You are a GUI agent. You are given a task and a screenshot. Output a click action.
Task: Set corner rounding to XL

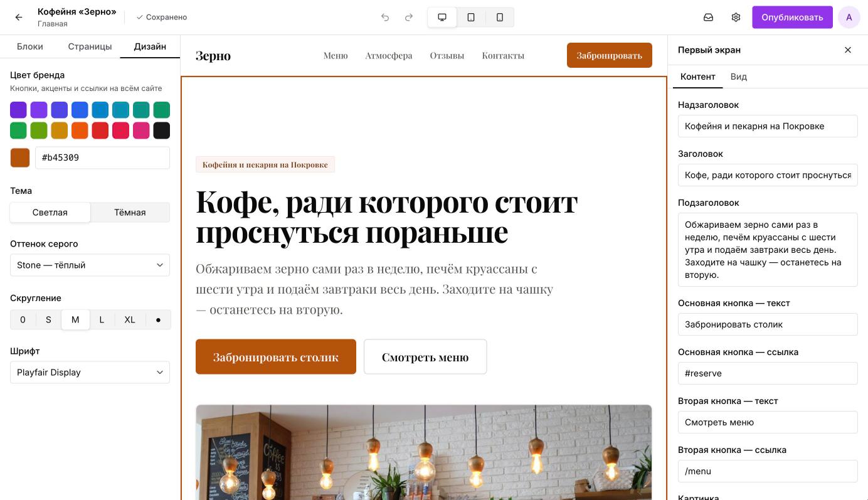(x=130, y=319)
